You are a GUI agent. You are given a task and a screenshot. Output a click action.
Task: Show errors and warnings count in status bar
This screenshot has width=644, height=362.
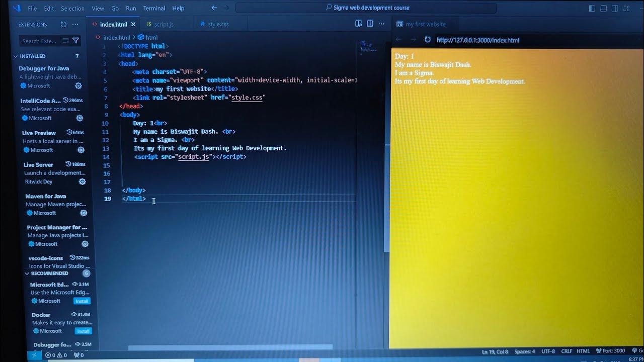pyautogui.click(x=56, y=355)
